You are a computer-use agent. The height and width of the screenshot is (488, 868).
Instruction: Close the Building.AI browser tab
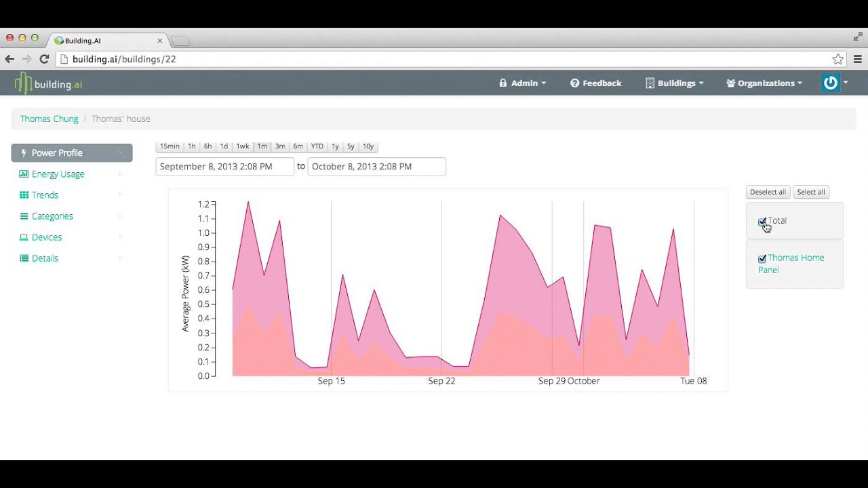[160, 41]
